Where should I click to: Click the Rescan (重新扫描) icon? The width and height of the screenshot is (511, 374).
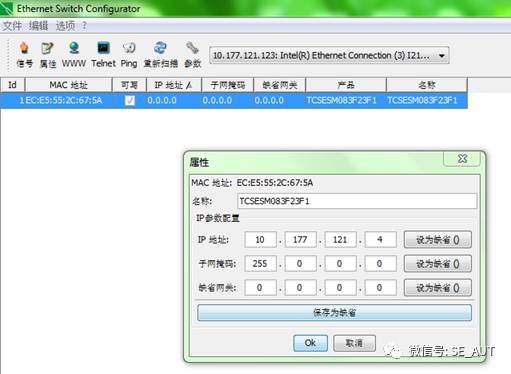coord(160,55)
